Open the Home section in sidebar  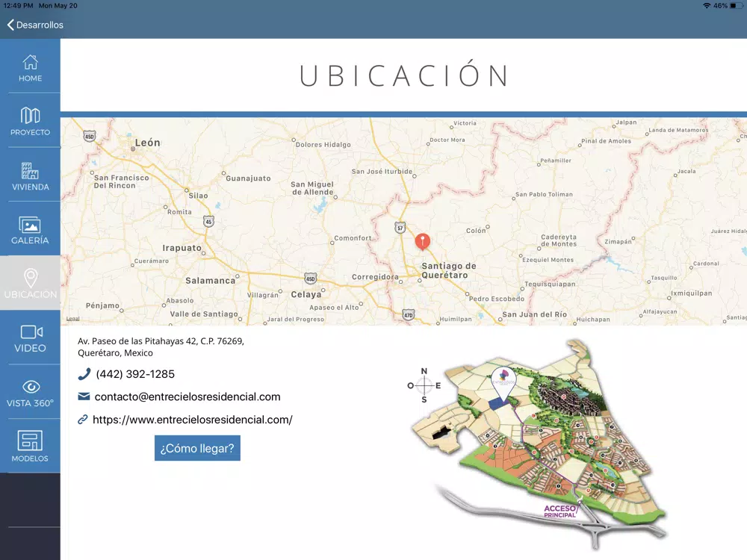click(30, 66)
